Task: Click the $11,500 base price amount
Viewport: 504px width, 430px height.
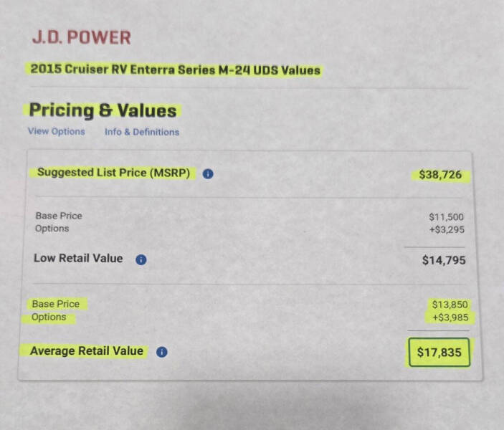Action: (x=447, y=216)
